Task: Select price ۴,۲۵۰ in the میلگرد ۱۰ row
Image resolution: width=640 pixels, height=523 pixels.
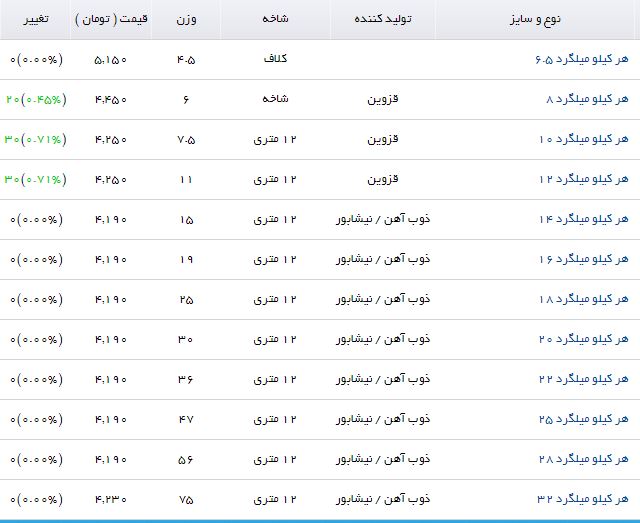Action: [111, 140]
